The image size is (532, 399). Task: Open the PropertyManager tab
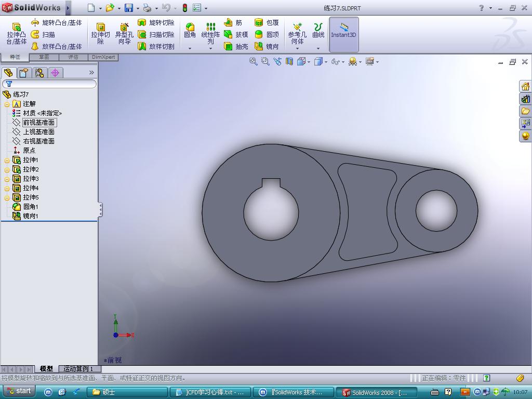click(x=24, y=73)
